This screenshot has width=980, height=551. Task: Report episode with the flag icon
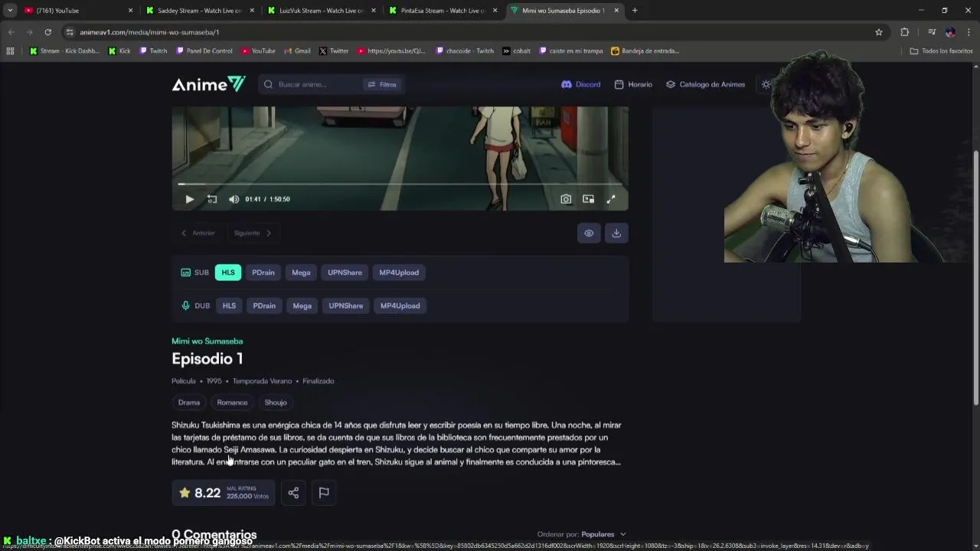324,493
